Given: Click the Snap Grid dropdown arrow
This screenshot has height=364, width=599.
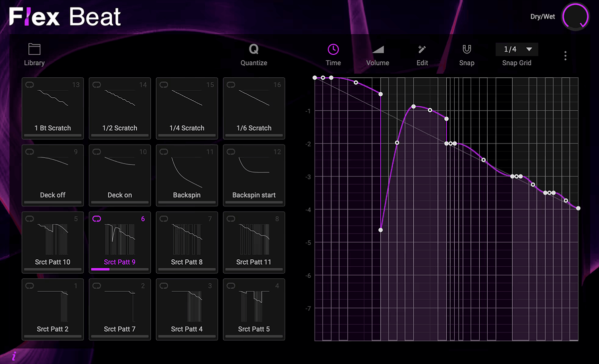Looking at the screenshot, I should [x=529, y=49].
